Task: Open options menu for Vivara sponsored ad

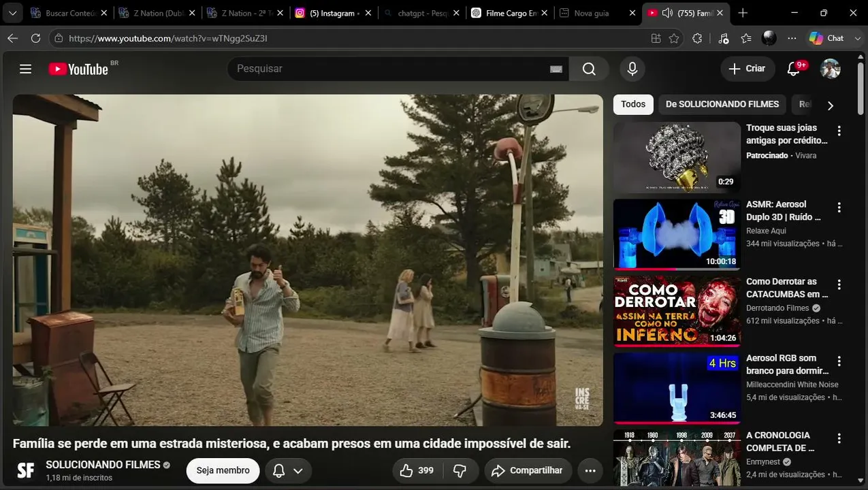Action: click(x=839, y=131)
